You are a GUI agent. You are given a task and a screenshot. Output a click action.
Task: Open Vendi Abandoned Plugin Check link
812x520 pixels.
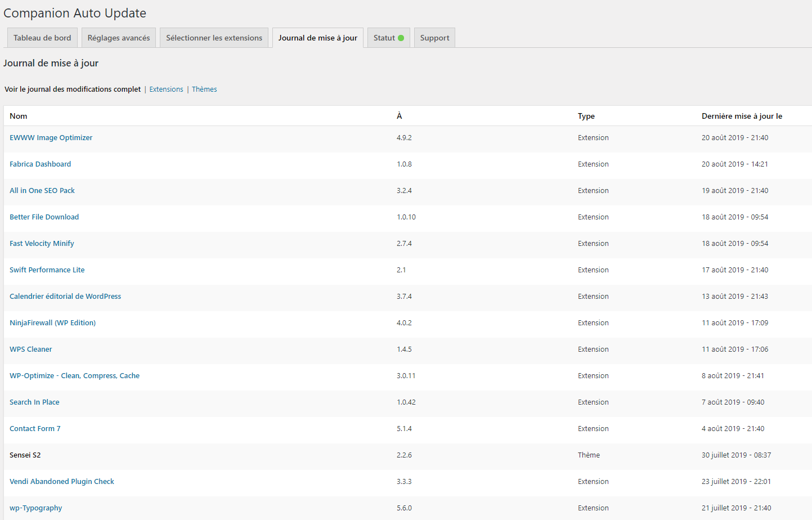coord(61,481)
